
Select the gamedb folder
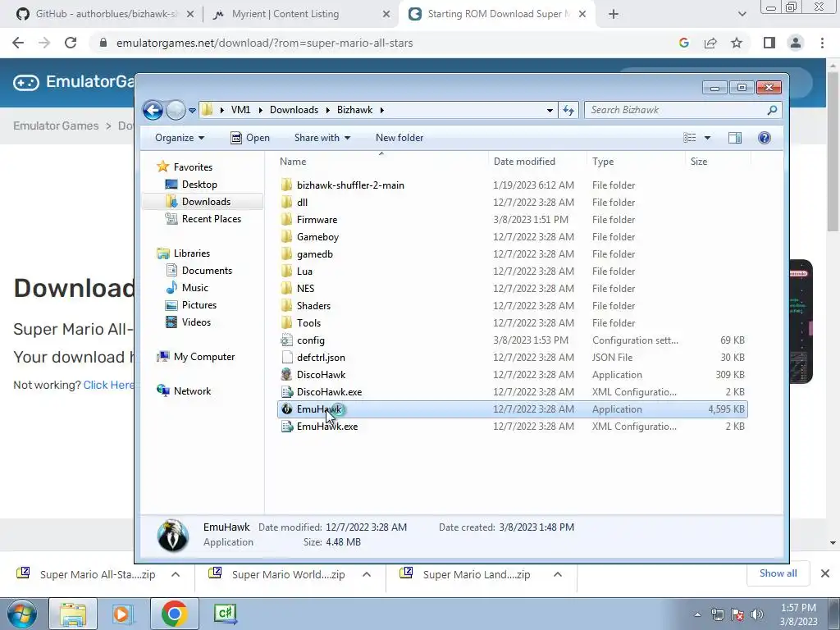click(x=314, y=254)
